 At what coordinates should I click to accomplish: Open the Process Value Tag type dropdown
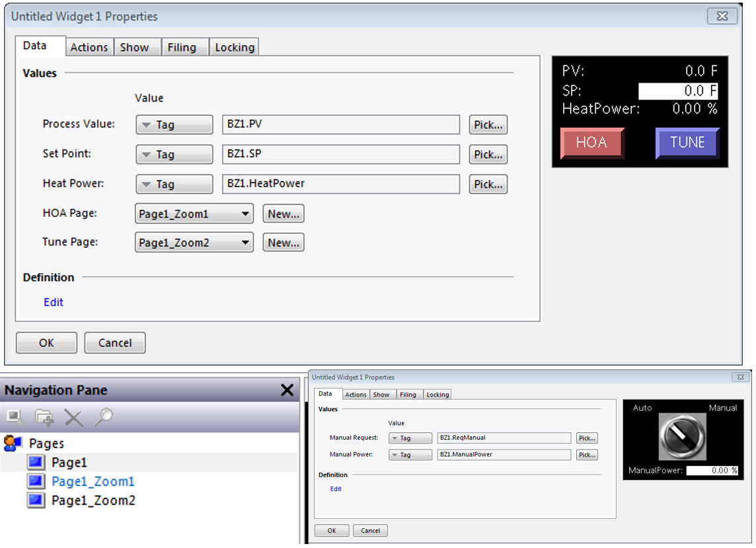click(x=174, y=124)
